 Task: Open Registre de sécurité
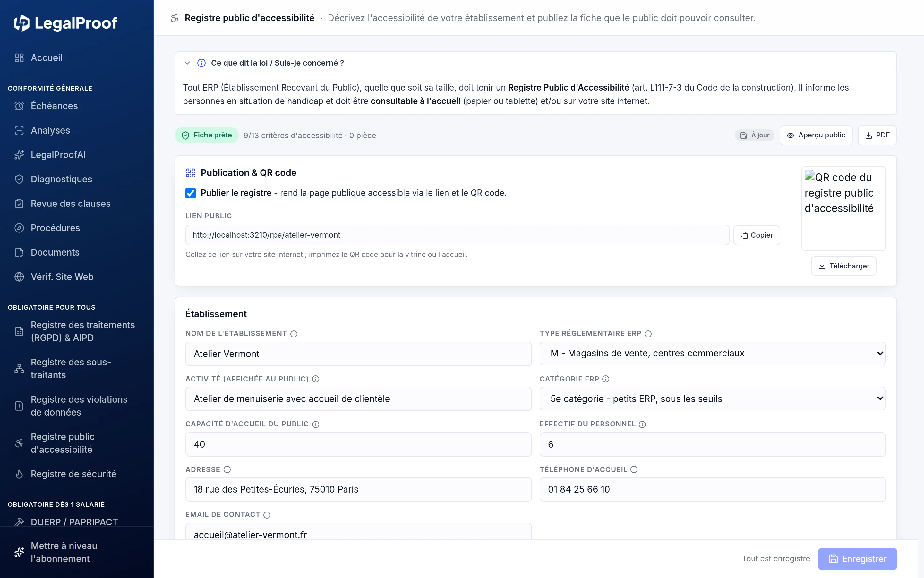point(77,474)
